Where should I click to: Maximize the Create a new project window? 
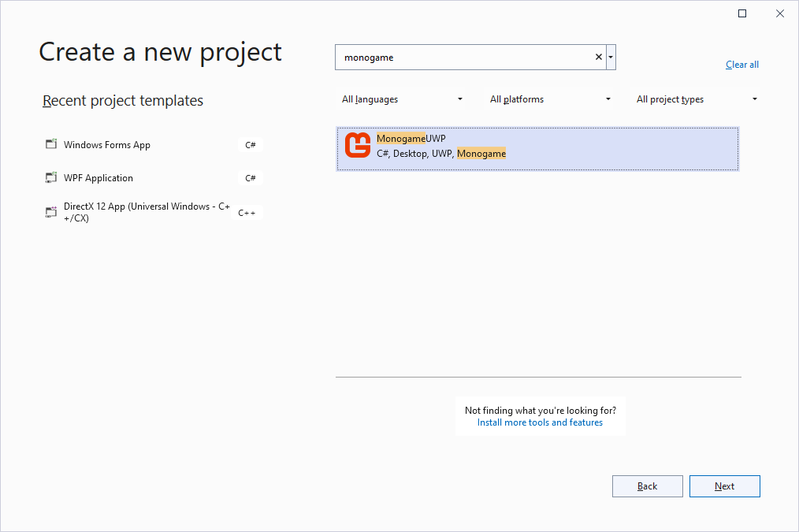741,13
